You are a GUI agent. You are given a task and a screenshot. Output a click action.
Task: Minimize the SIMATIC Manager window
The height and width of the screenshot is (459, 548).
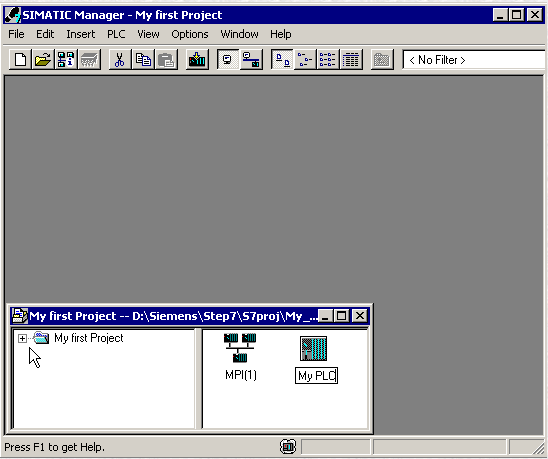[x=500, y=15]
